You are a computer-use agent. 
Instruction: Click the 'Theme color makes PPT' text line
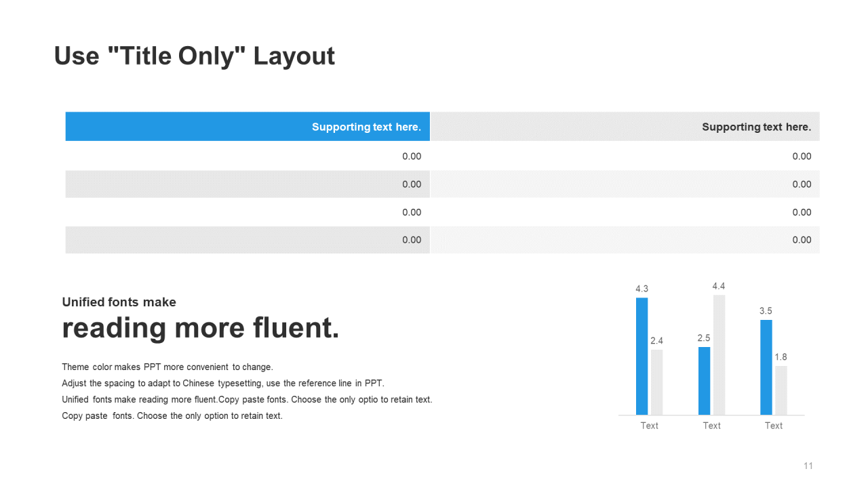coord(167,367)
